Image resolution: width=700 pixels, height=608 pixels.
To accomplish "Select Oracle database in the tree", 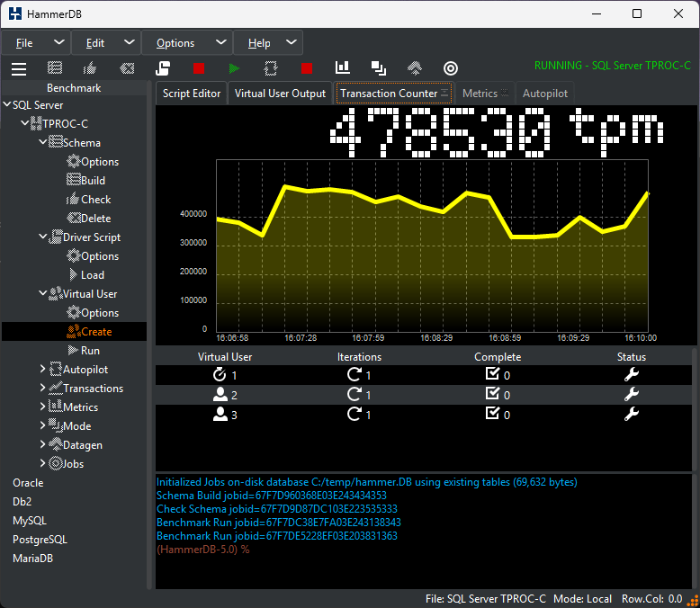I will 28,483.
